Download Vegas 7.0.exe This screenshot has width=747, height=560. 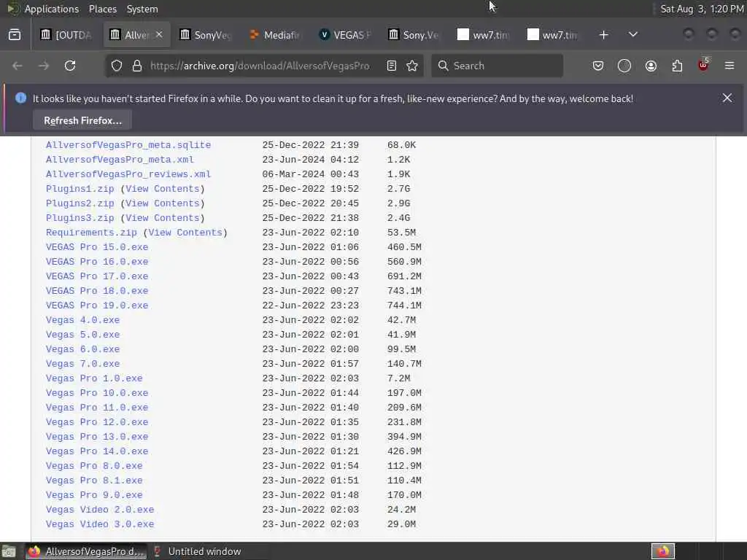[x=83, y=364]
